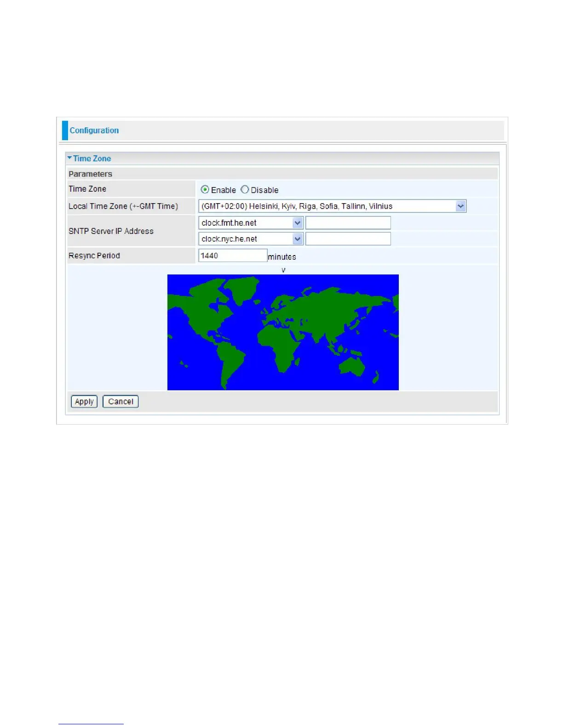Click the Resync Period label
The height and width of the screenshot is (728, 563).
coord(94,256)
